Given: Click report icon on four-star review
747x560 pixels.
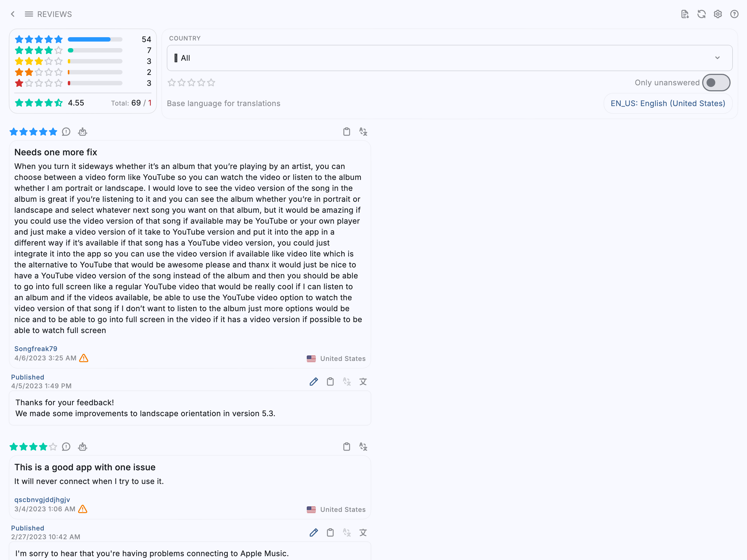Looking at the screenshot, I should pyautogui.click(x=66, y=447).
